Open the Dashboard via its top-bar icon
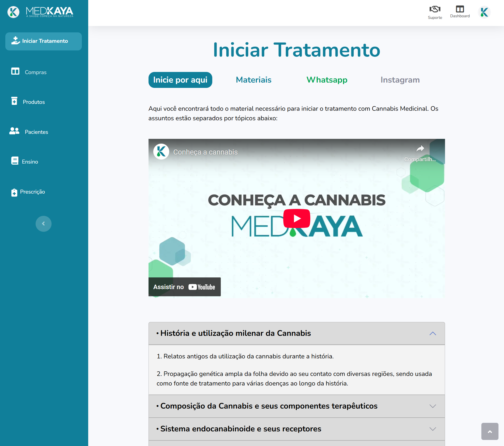Screen dimensions: 504x446 pyautogui.click(x=460, y=9)
